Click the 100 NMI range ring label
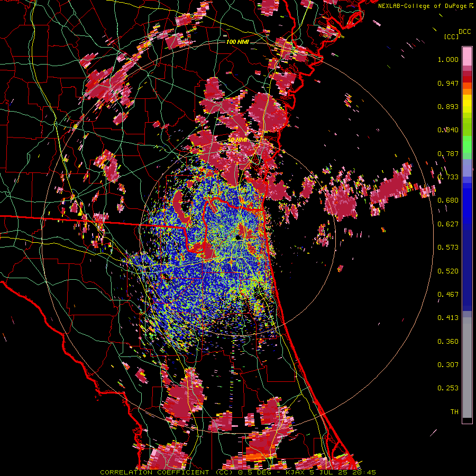 pos(237,42)
